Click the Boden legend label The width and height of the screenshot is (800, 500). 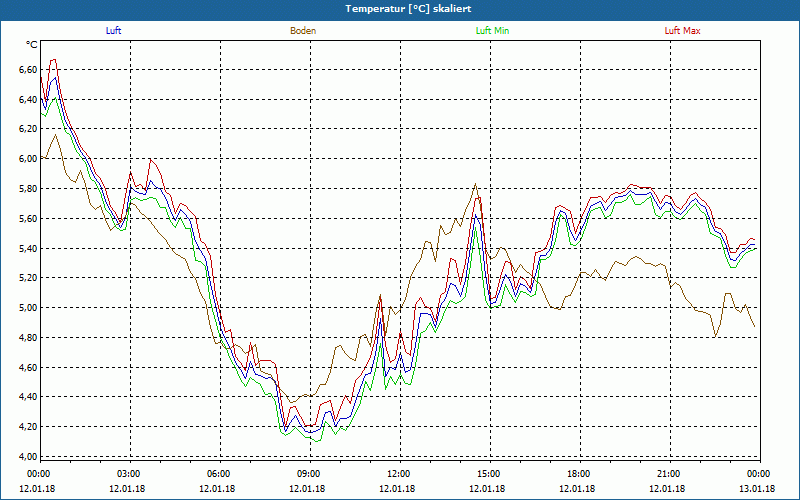[x=303, y=31]
